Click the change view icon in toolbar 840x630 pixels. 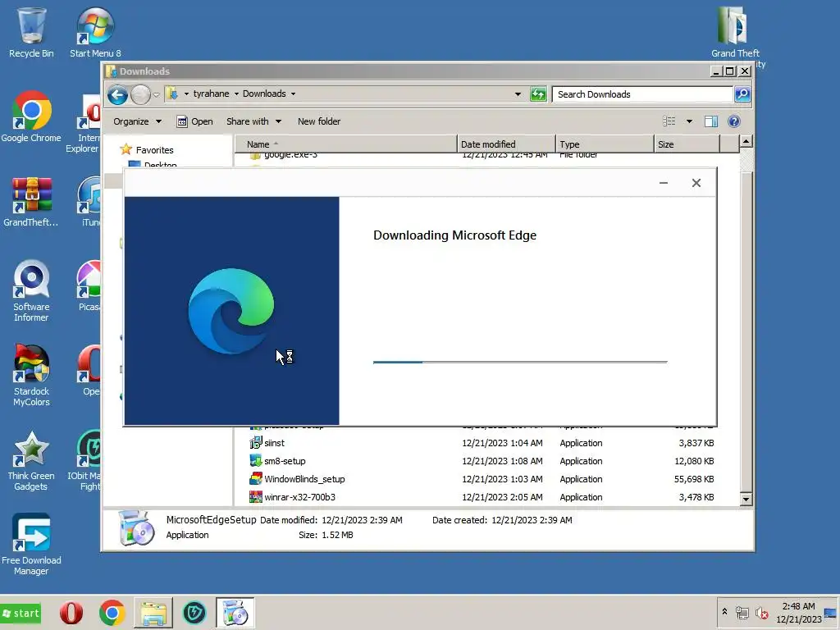669,121
